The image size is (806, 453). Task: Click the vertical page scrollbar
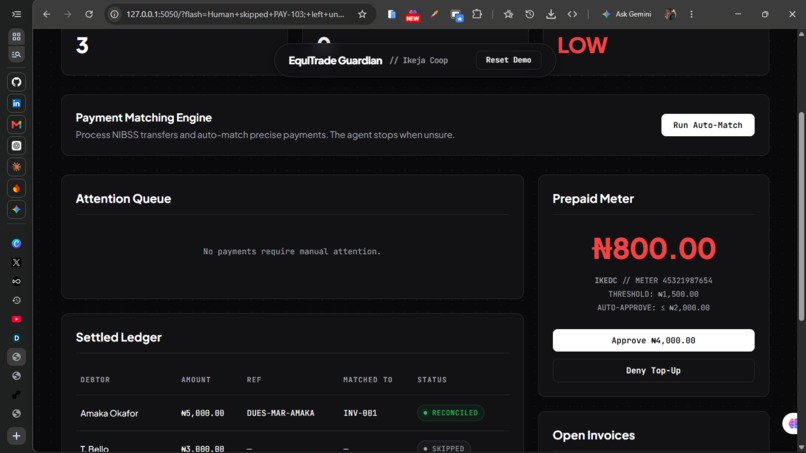801,216
